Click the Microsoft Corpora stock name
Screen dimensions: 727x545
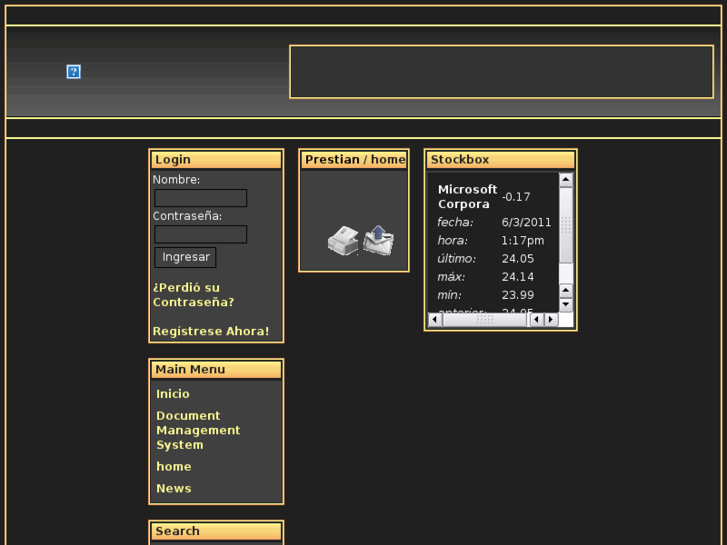[467, 197]
